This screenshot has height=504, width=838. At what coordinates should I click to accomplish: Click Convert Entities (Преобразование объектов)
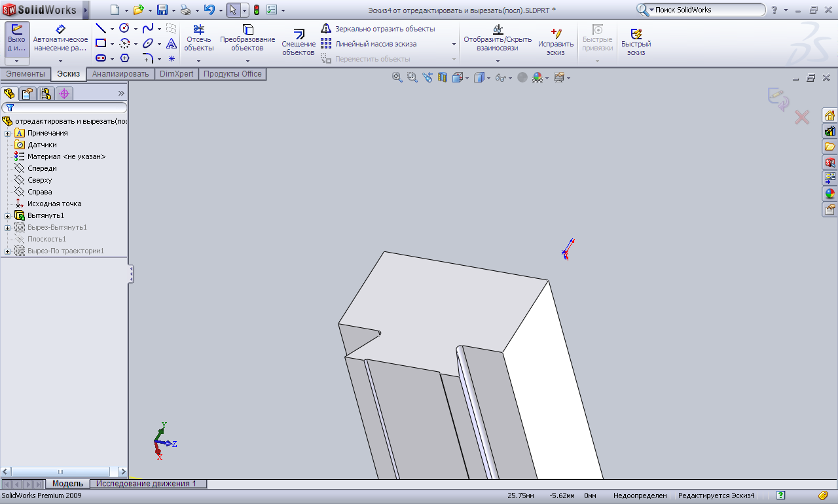[247, 38]
